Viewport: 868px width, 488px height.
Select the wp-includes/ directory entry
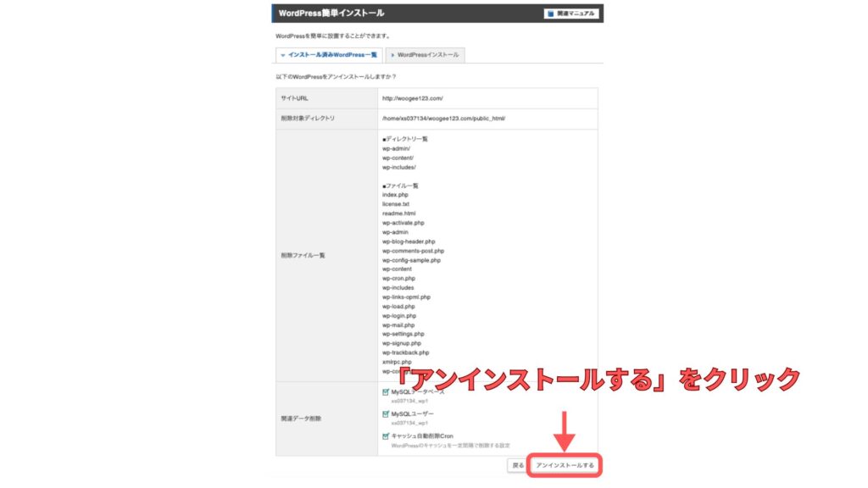(398, 167)
